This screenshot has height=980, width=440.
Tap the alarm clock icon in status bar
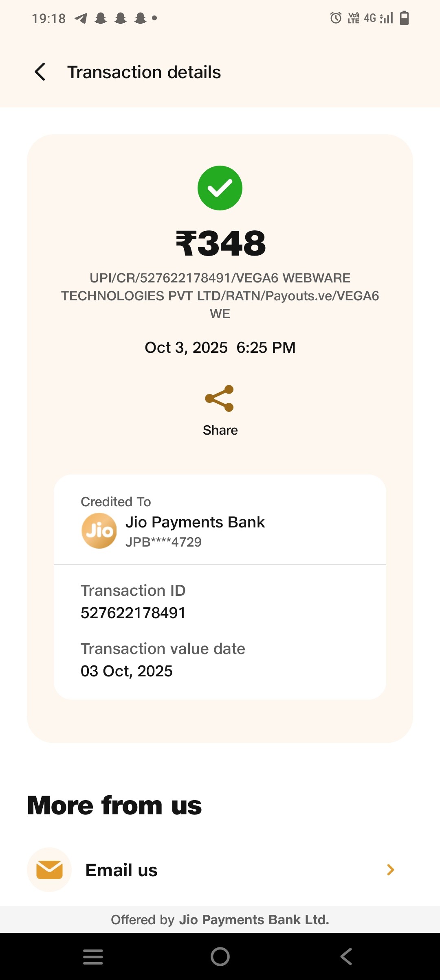(x=336, y=18)
